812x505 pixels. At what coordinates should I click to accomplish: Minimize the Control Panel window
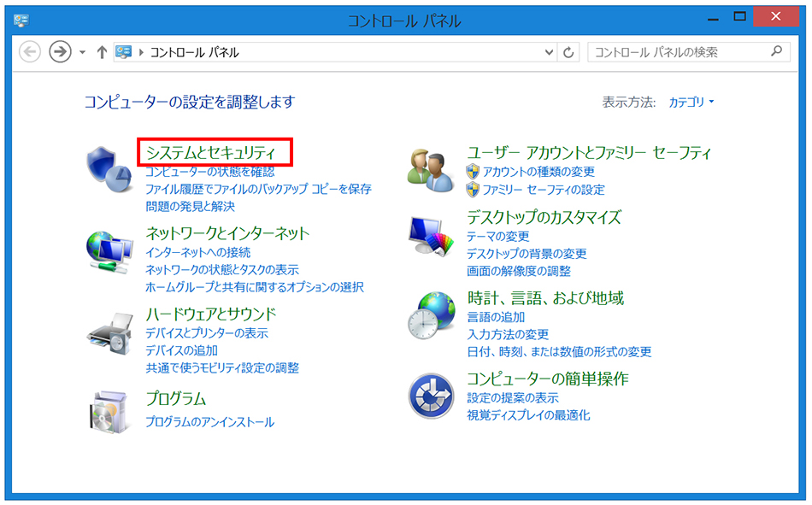[714, 18]
